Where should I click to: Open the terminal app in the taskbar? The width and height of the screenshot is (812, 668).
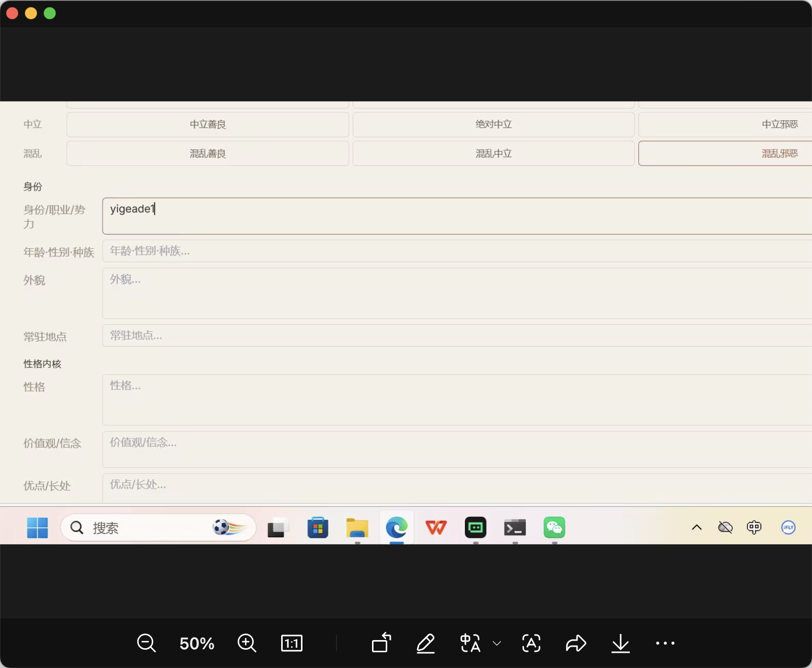click(x=515, y=528)
